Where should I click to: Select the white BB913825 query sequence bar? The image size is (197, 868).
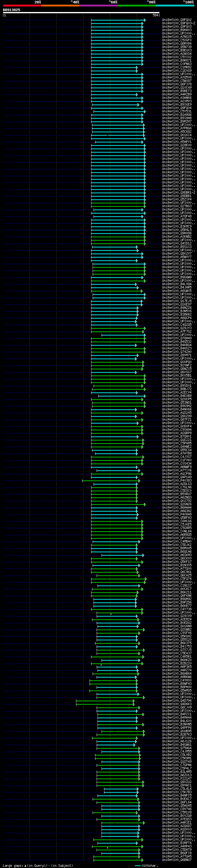[x=81, y=12]
